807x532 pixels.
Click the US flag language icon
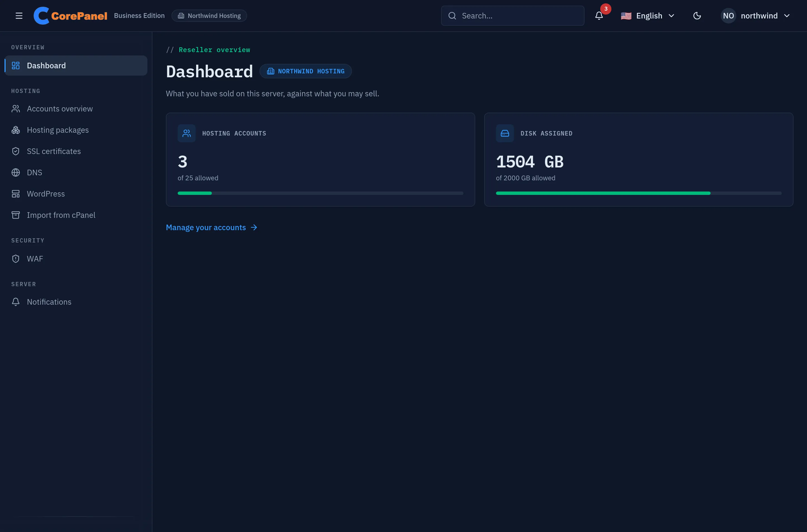[x=626, y=16]
